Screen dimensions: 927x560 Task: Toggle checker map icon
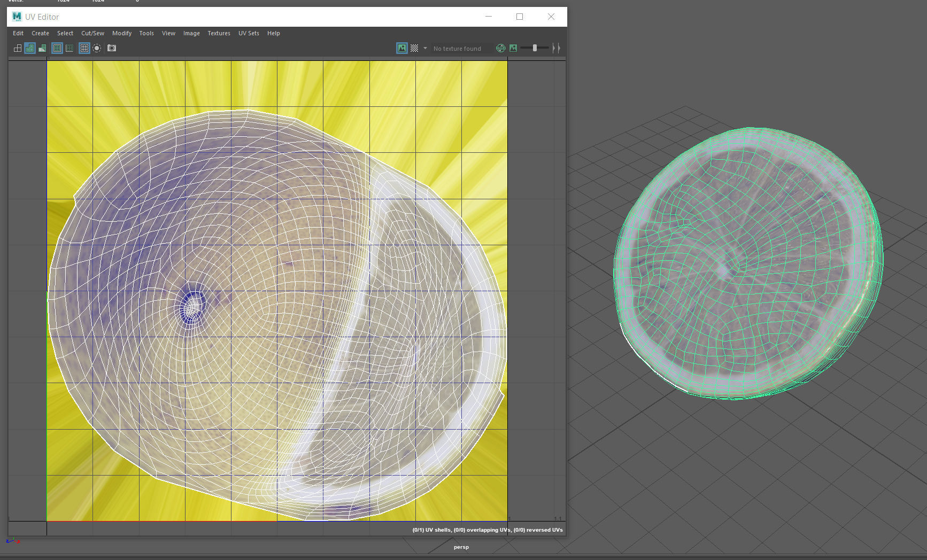pos(414,48)
